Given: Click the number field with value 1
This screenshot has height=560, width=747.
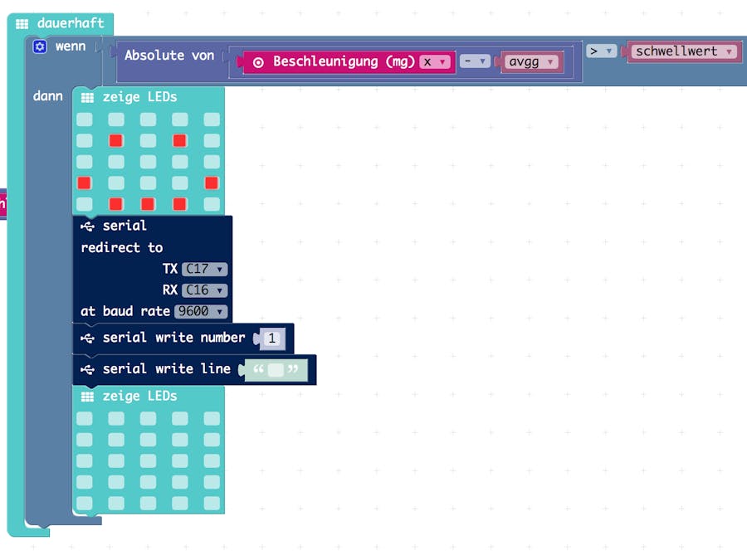Looking at the screenshot, I should pyautogui.click(x=272, y=338).
